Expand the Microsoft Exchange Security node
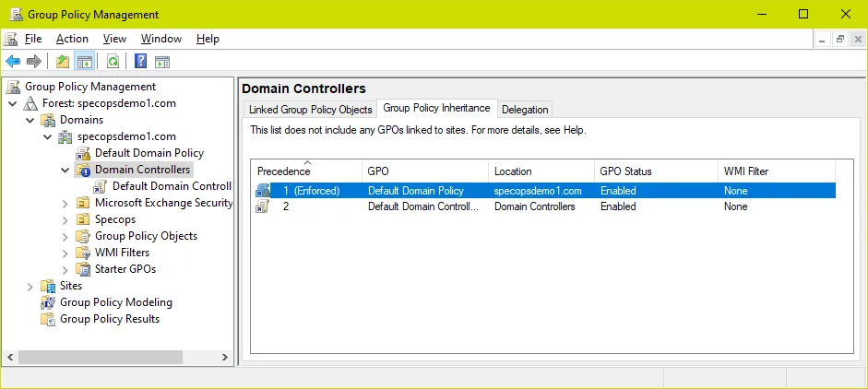 click(65, 203)
